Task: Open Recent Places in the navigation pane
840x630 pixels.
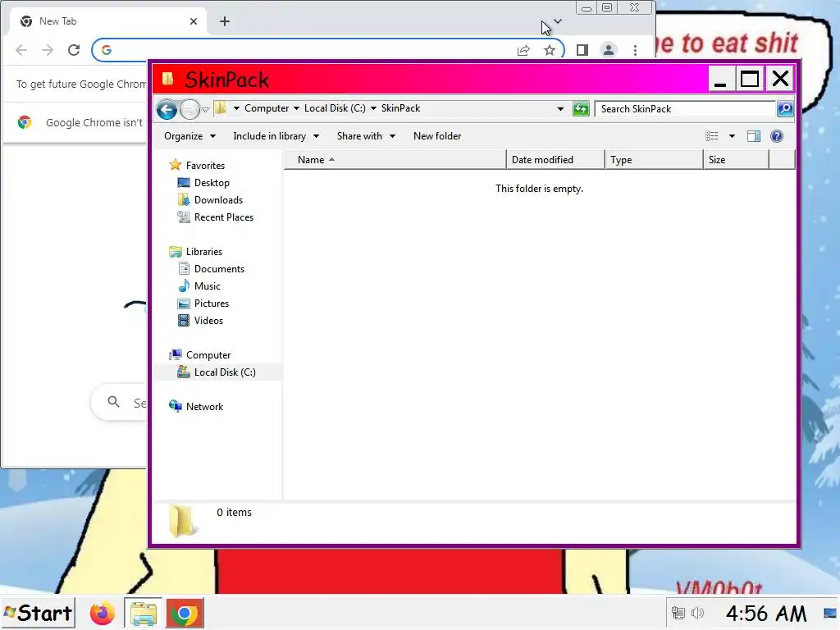Action: pos(224,217)
